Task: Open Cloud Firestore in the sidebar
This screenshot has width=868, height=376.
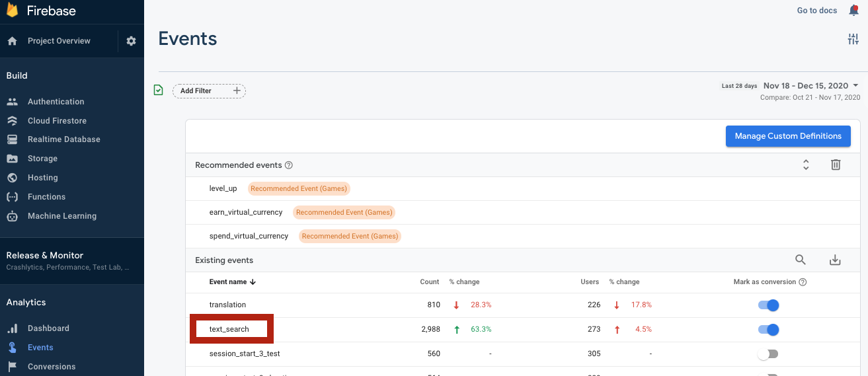Action: pyautogui.click(x=57, y=121)
